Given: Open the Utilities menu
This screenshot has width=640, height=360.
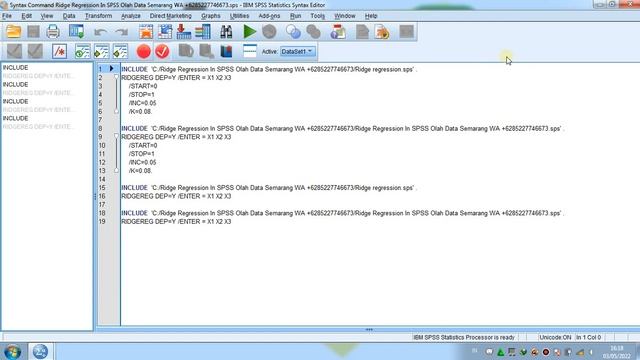Looking at the screenshot, I should [240, 16].
